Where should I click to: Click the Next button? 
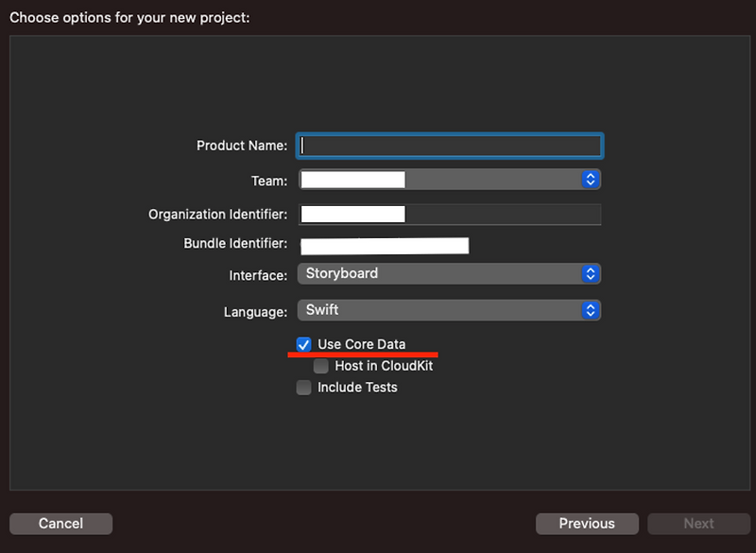click(x=698, y=524)
